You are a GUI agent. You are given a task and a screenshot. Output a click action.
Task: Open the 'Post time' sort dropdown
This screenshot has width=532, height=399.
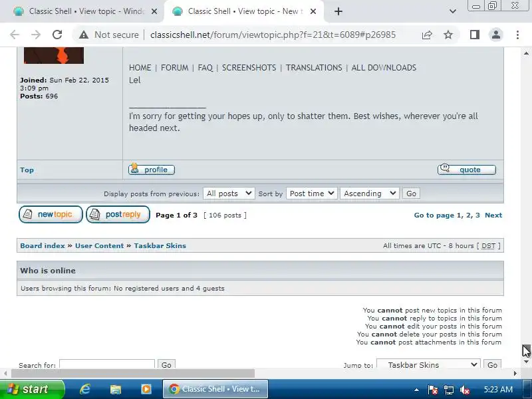pyautogui.click(x=311, y=194)
